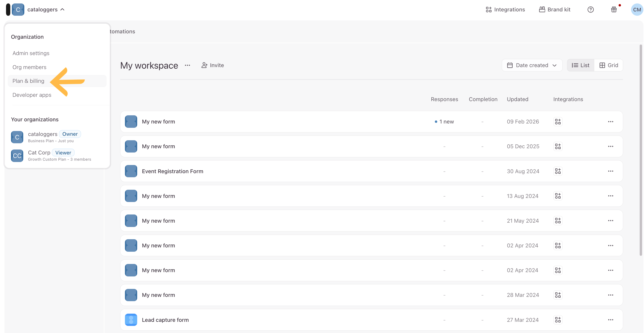Click the 30 Aug 2024 updated date
644x333 pixels.
click(523, 171)
